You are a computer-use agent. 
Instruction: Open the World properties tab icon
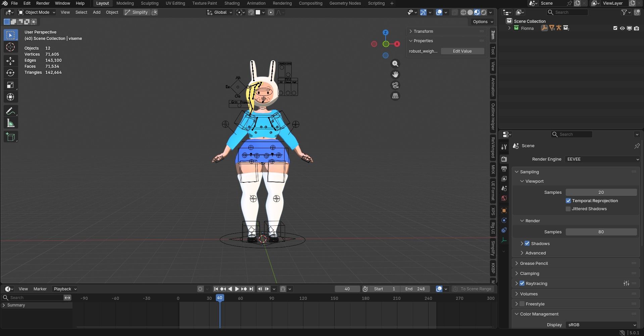pos(504,198)
